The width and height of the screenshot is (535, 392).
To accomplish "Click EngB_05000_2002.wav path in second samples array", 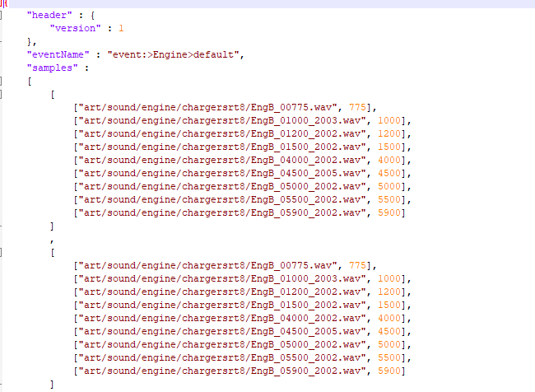I will pyautogui.click(x=222, y=345).
